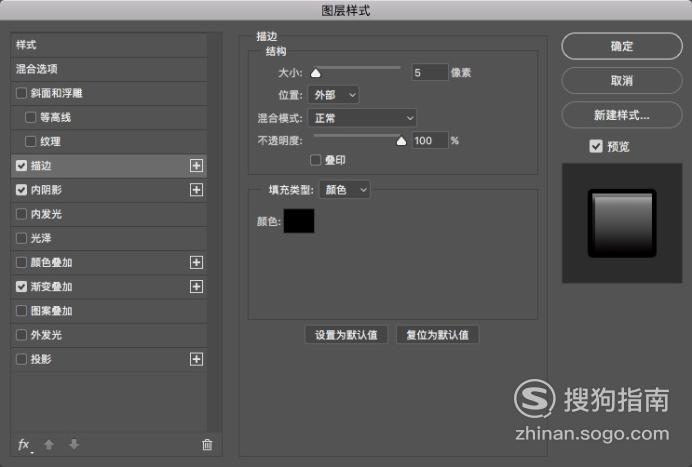Select the 外发光 label in the list
The height and width of the screenshot is (467, 692).
(46, 335)
